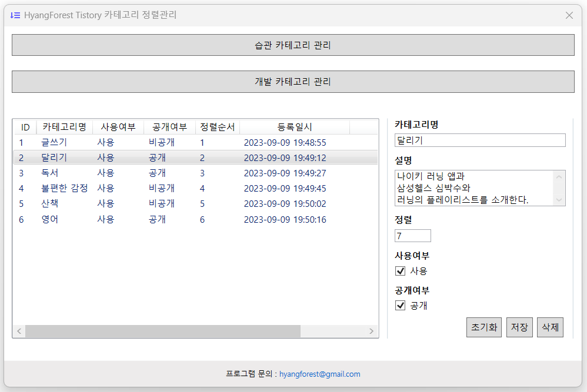Toggle the 사용 checkbox

click(400, 271)
